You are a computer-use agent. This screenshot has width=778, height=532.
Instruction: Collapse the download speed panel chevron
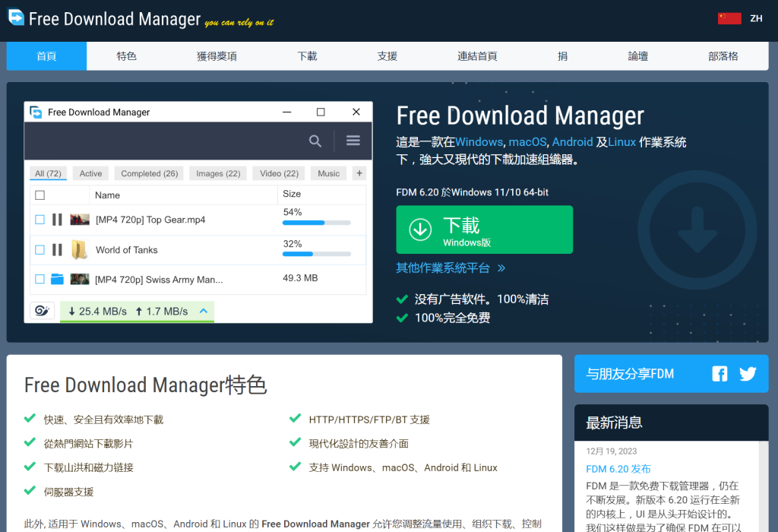pos(204,311)
